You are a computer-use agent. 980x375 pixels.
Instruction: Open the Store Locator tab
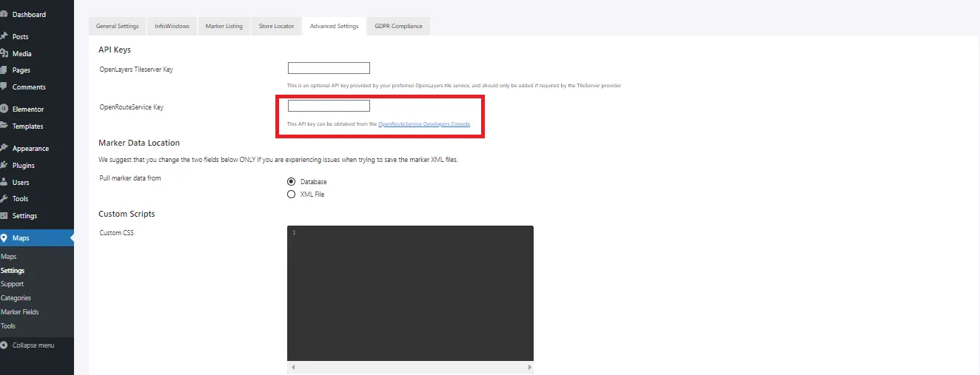(x=276, y=27)
